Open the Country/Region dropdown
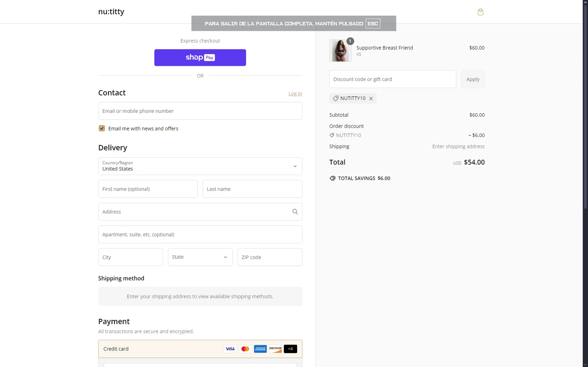This screenshot has width=588, height=367. (x=200, y=166)
